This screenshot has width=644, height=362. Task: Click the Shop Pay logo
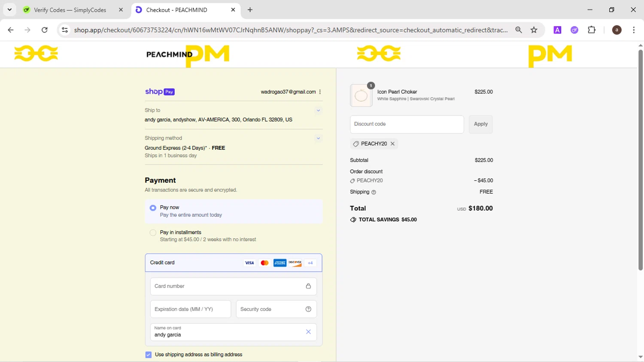coord(160,91)
